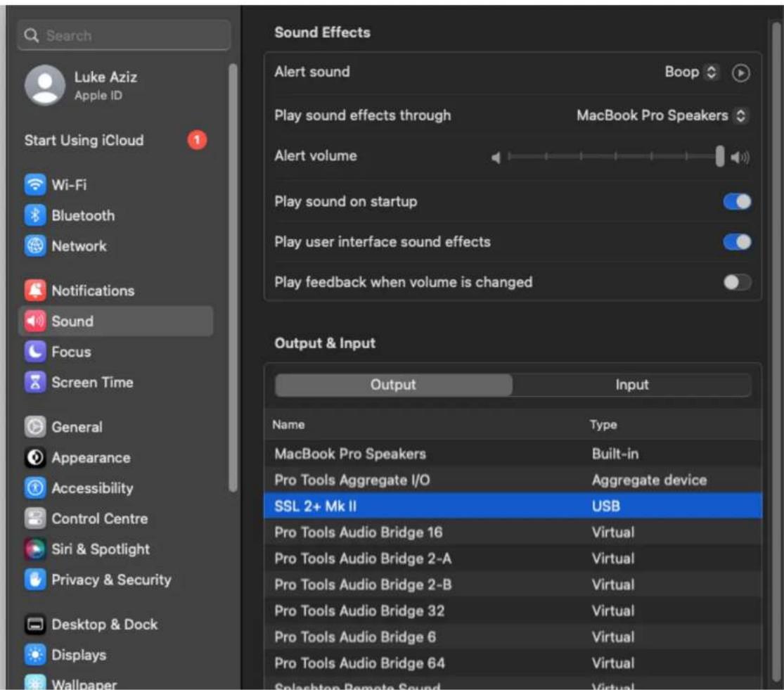Select MacBook Pro Speakers output device

pyautogui.click(x=513, y=454)
